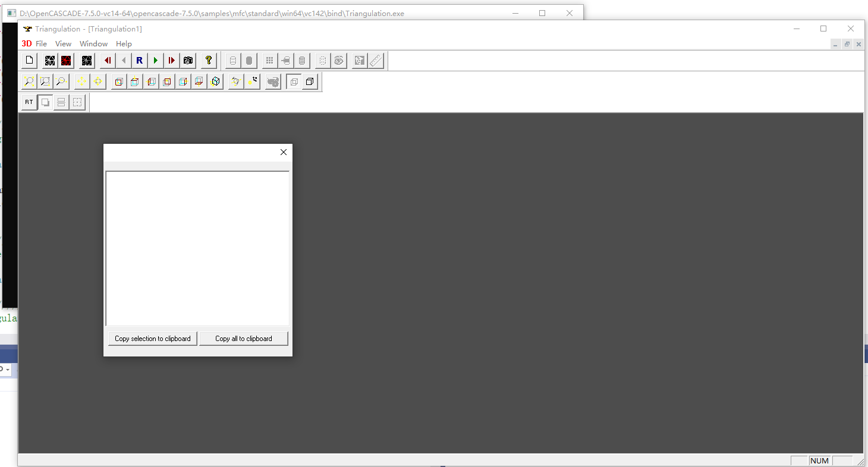
Task: Select the Fit All zoom tool
Action: coord(29,81)
